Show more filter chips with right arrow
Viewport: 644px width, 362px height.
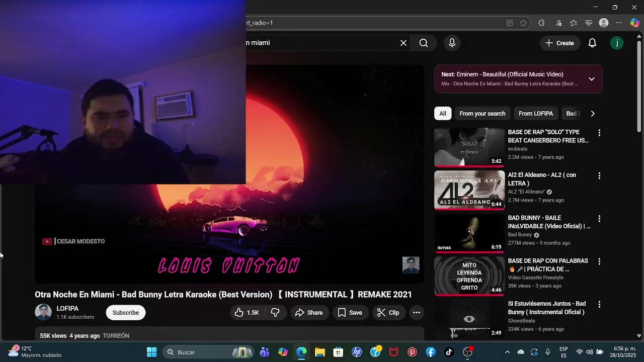(592, 114)
